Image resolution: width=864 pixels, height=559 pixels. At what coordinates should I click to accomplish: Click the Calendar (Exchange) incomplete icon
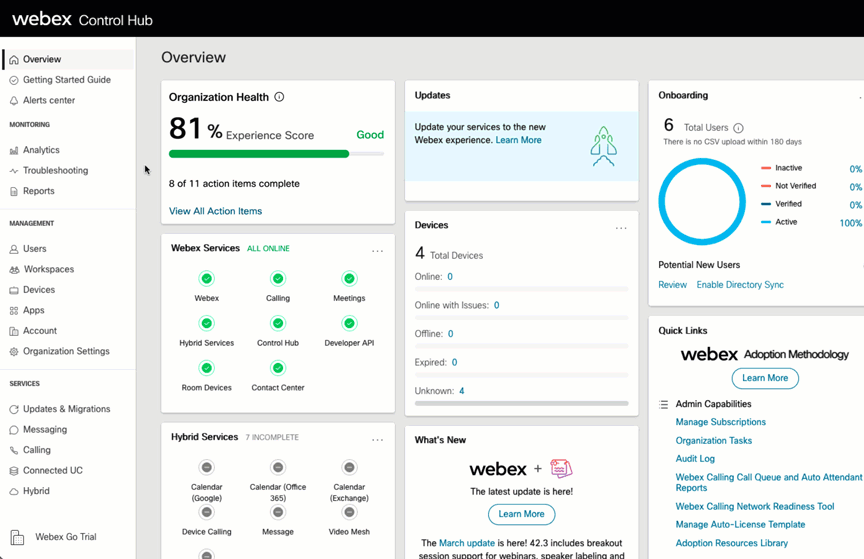[x=349, y=467]
